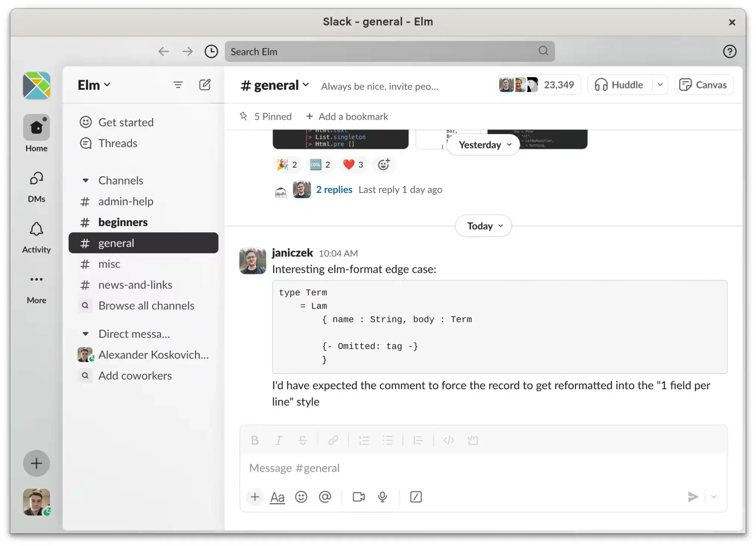Open the emoji picker in composer
Image resolution: width=756 pixels, height=546 pixels.
pyautogui.click(x=301, y=497)
